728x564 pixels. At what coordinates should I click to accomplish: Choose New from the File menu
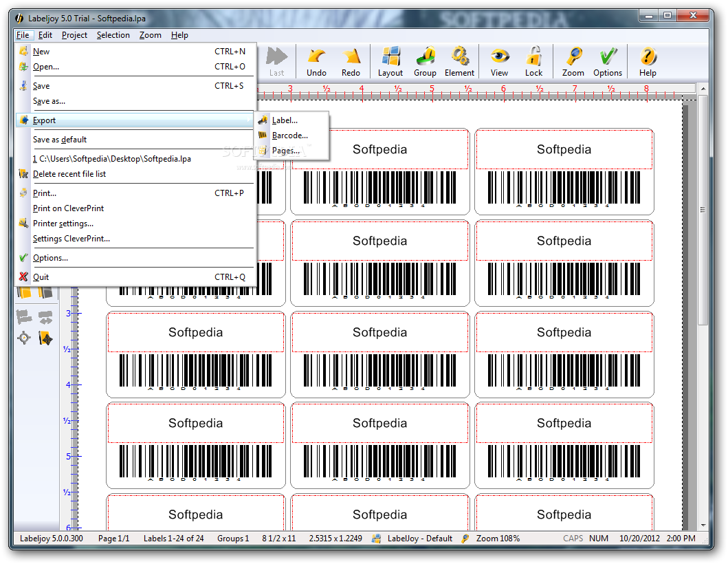point(135,52)
